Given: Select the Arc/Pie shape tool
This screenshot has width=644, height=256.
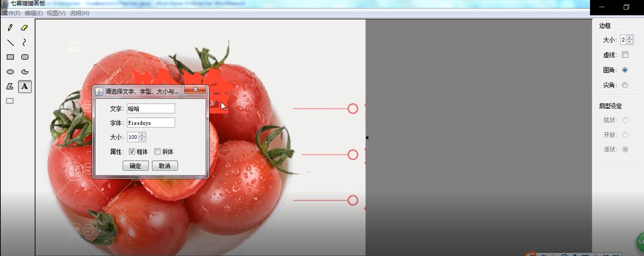Looking at the screenshot, I should (x=25, y=72).
